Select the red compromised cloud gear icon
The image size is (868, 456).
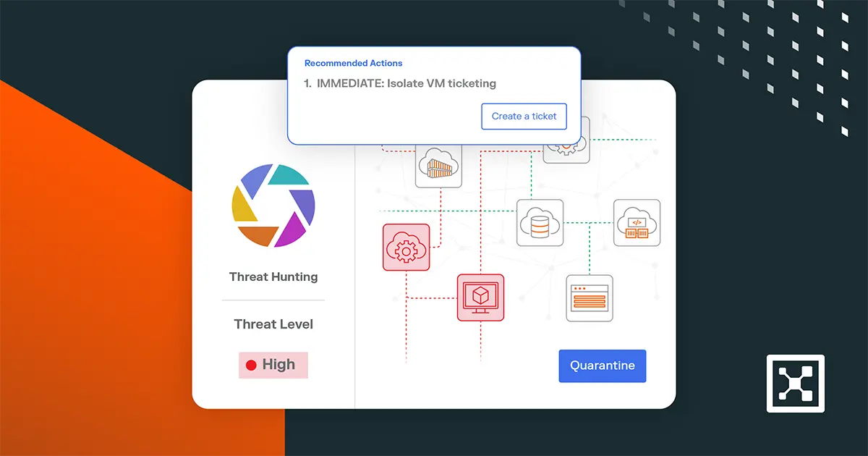click(406, 247)
